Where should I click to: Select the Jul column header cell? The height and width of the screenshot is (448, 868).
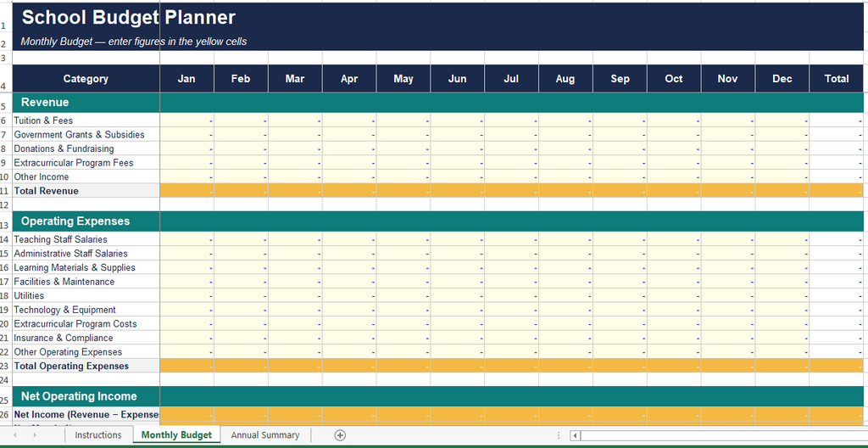tap(511, 79)
